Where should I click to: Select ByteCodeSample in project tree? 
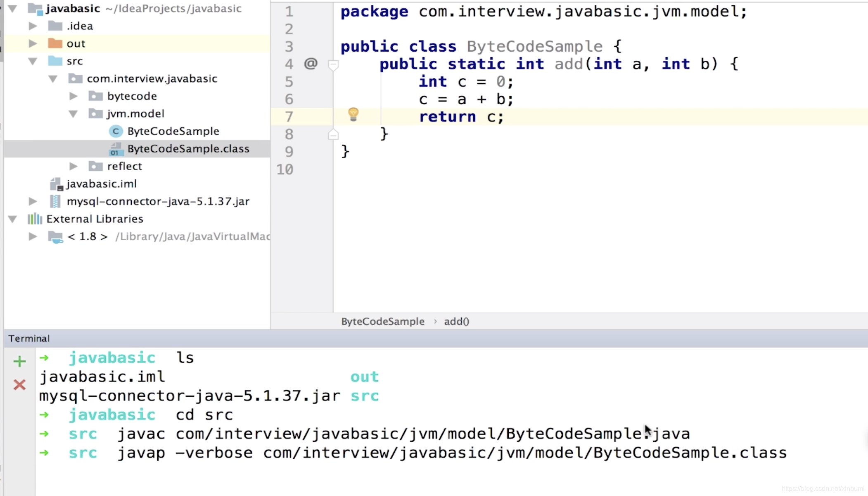click(x=173, y=131)
